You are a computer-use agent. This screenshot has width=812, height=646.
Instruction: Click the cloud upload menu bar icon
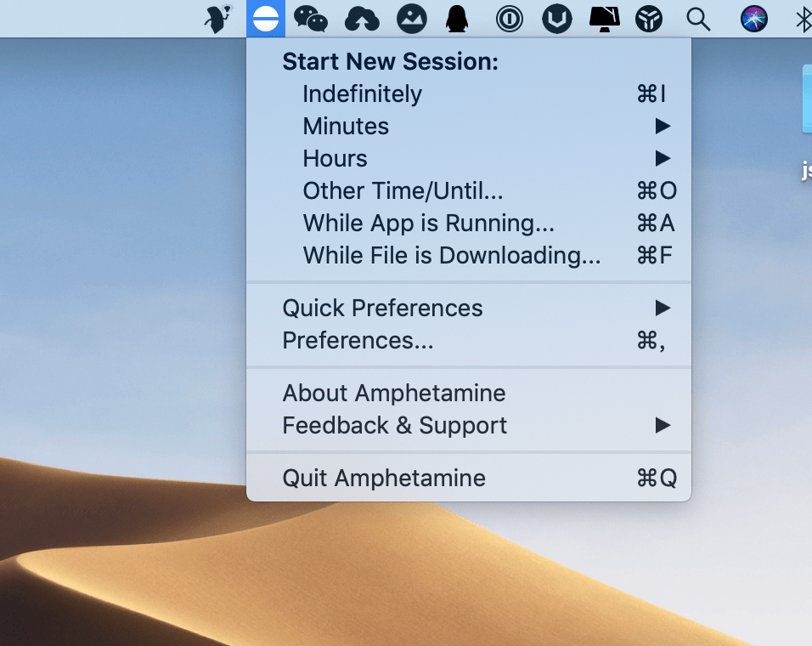[362, 20]
